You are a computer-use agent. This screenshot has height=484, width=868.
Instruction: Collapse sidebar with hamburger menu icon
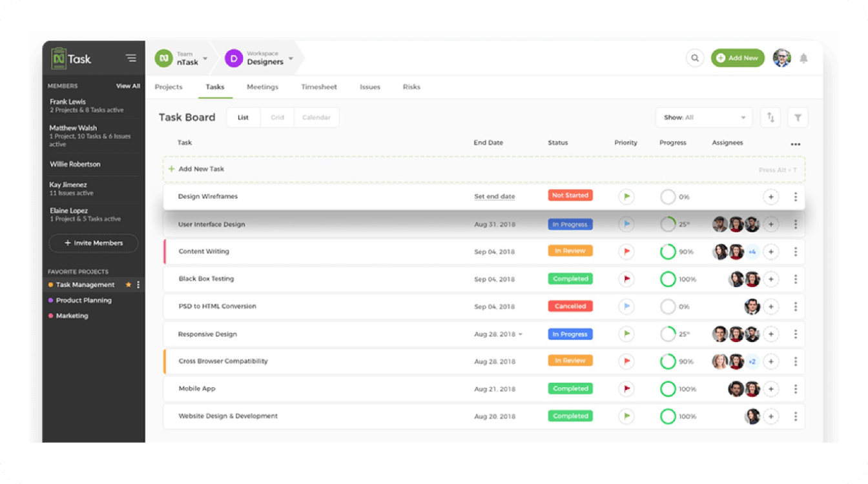point(131,58)
